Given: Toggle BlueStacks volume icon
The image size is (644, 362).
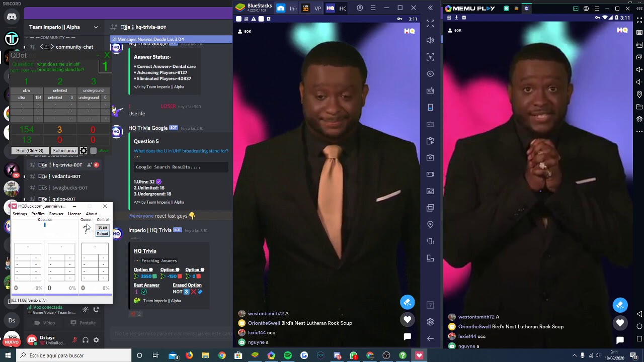Looking at the screenshot, I should click(x=430, y=40).
